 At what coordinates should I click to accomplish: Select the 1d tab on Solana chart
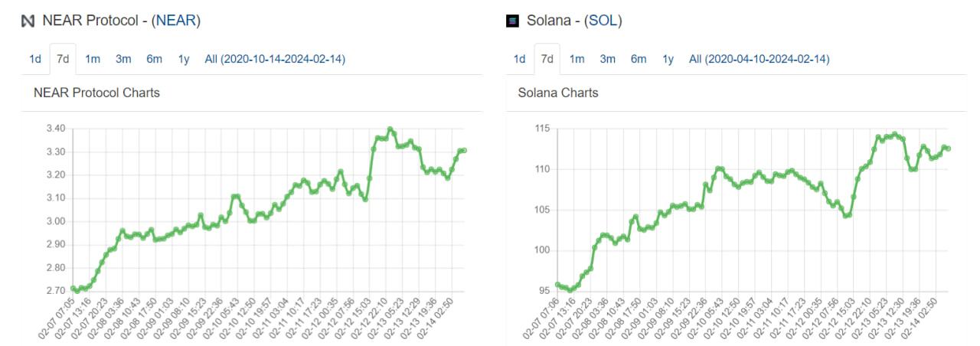point(519,59)
